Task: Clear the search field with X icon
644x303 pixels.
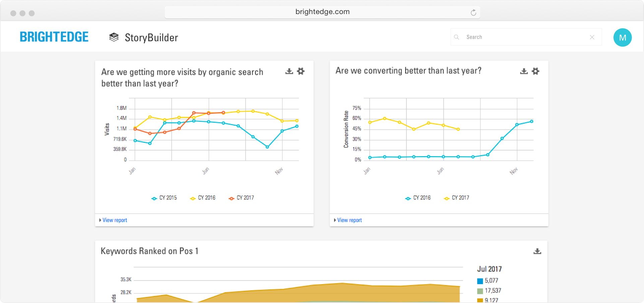Action: [592, 37]
